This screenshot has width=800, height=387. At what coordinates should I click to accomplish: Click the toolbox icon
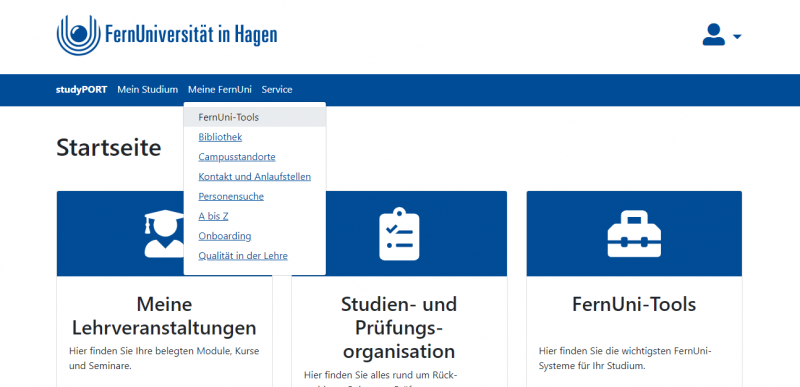pos(634,234)
